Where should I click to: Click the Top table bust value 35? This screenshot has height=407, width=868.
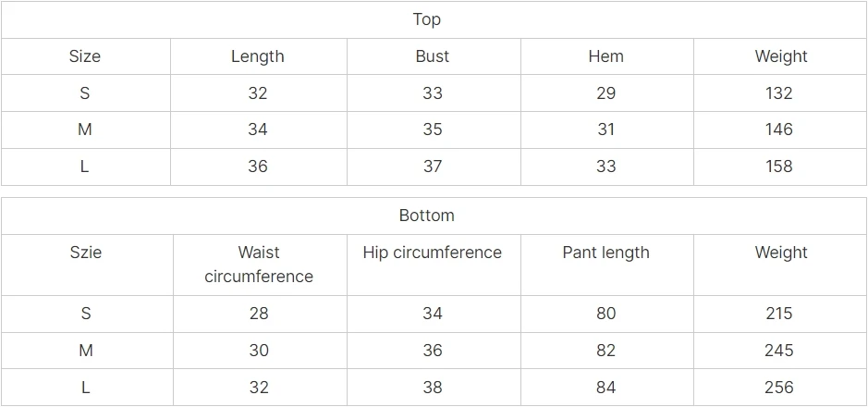coord(433,129)
